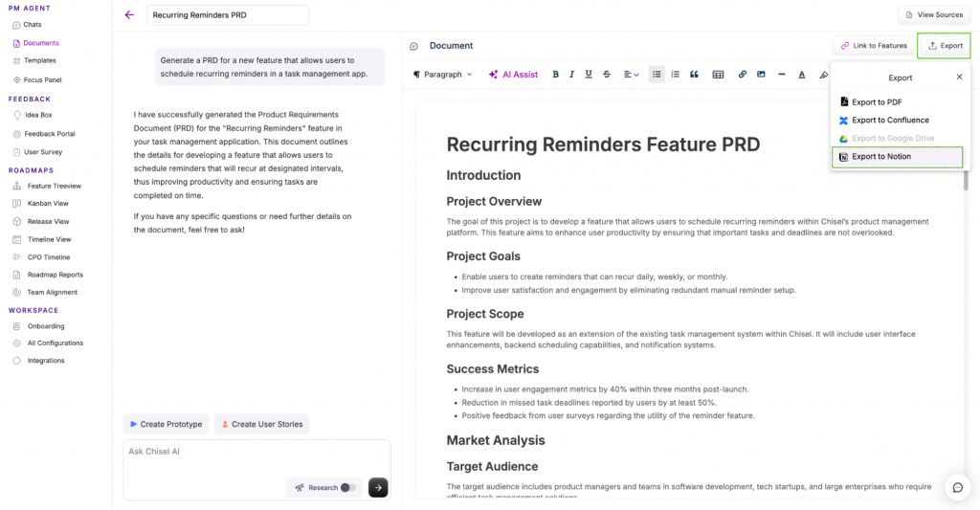
Task: Toggle bold formatting in toolbar
Action: [555, 75]
